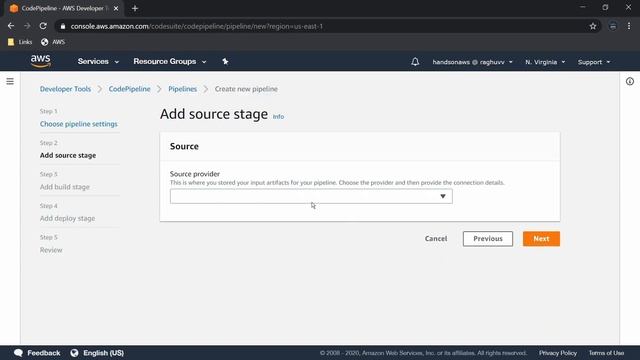The height and width of the screenshot is (360, 640).
Task: Open the Chrome three-dot menu
Action: click(x=629, y=26)
